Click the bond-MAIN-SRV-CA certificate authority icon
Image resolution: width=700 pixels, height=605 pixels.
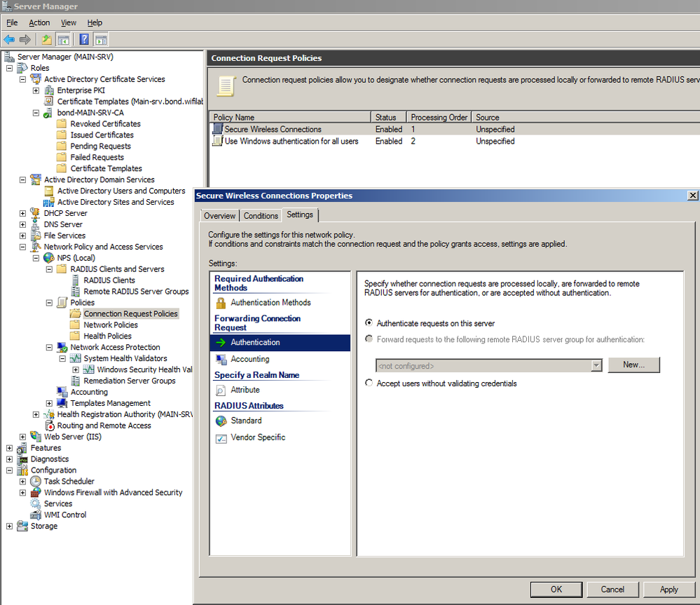point(48,113)
